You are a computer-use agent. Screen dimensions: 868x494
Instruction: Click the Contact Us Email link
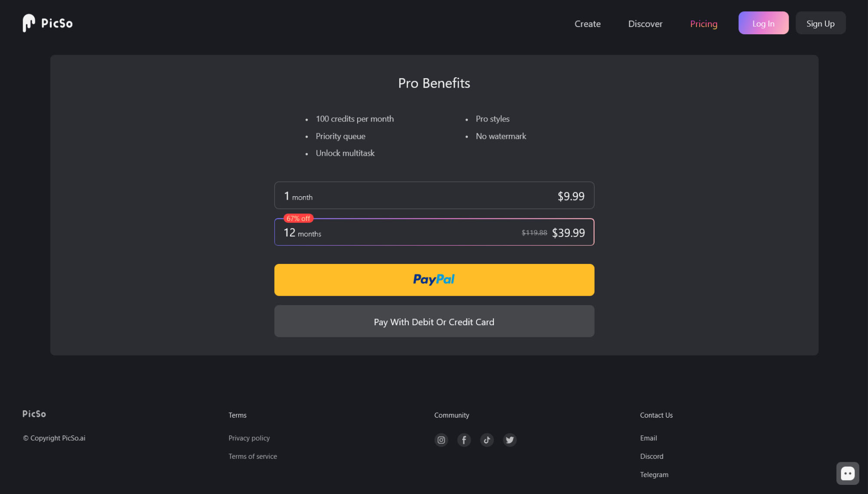tap(648, 438)
